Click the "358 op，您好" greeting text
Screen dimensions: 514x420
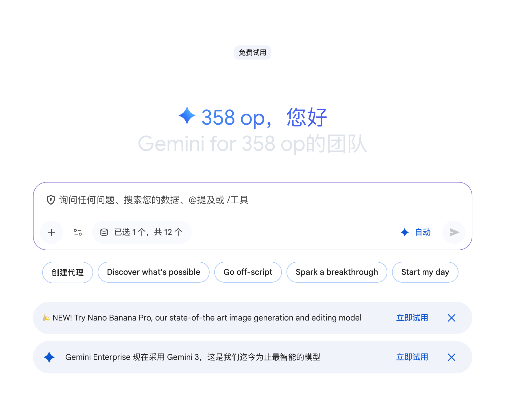click(x=264, y=117)
